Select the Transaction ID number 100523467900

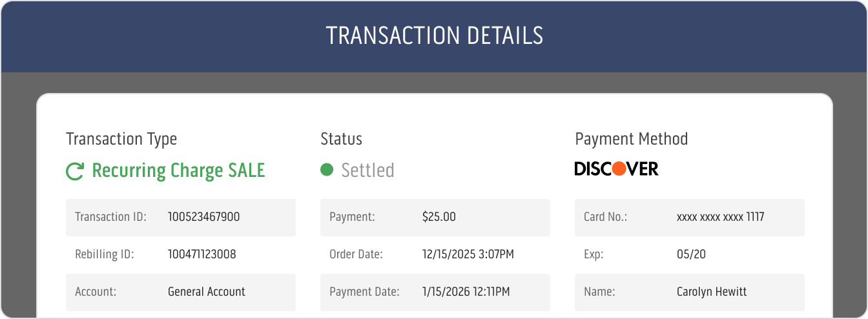pyautogui.click(x=203, y=217)
